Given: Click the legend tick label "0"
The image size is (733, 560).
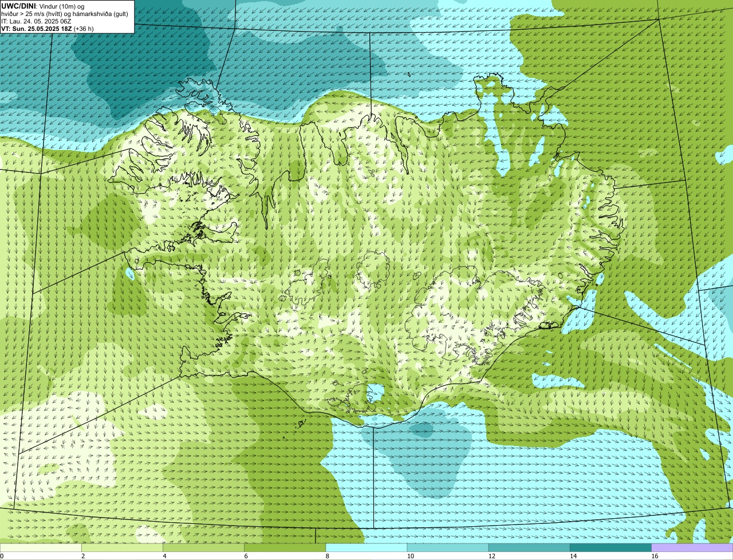Looking at the screenshot, I should 2,556.
